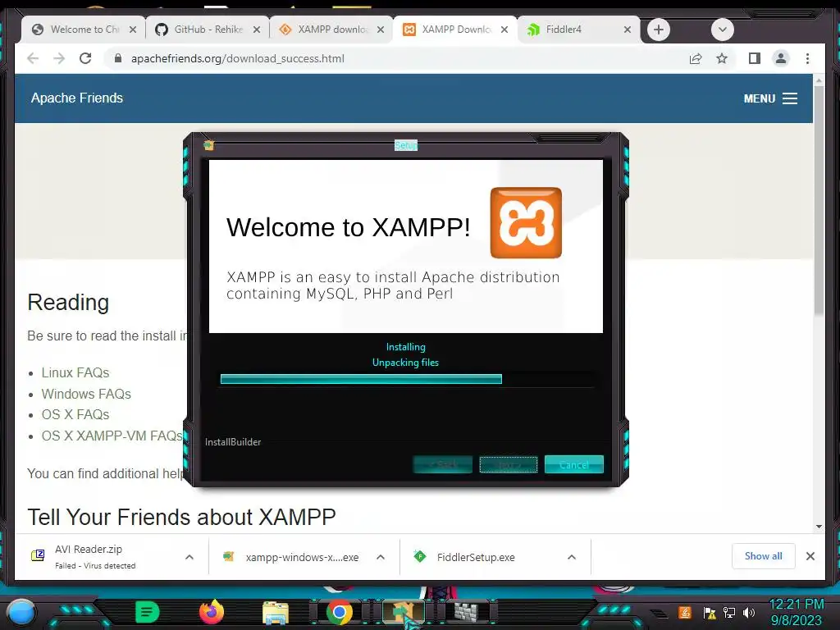Click the InstallBuilder label
This screenshot has height=630, width=840.
click(233, 442)
